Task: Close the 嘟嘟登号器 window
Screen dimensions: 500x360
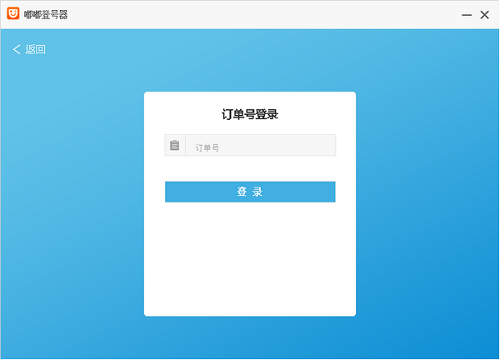Action: [485, 15]
